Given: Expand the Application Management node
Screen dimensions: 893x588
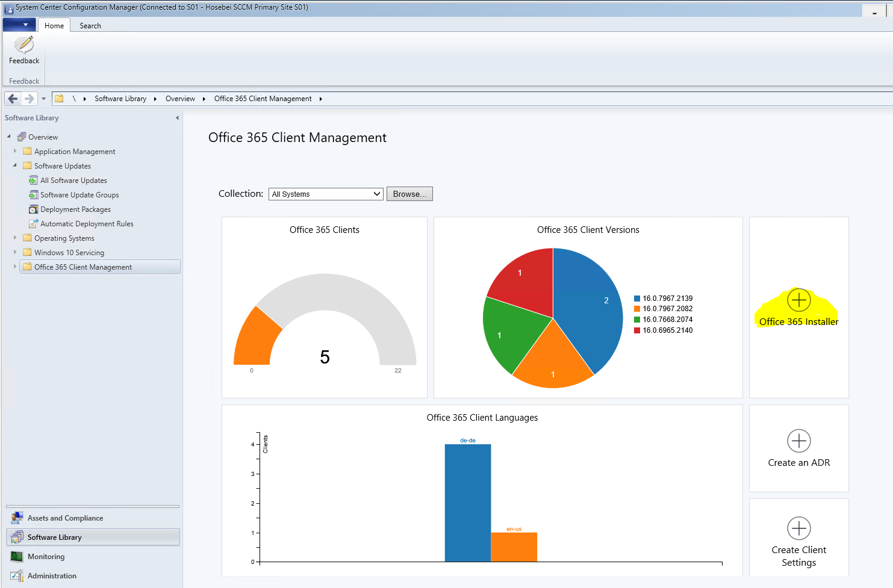Looking at the screenshot, I should [x=15, y=151].
